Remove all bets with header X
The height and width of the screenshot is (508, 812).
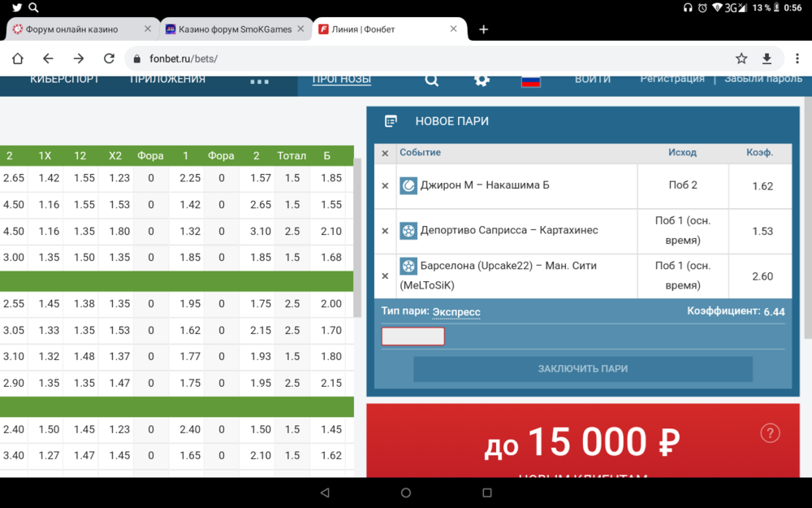point(385,154)
